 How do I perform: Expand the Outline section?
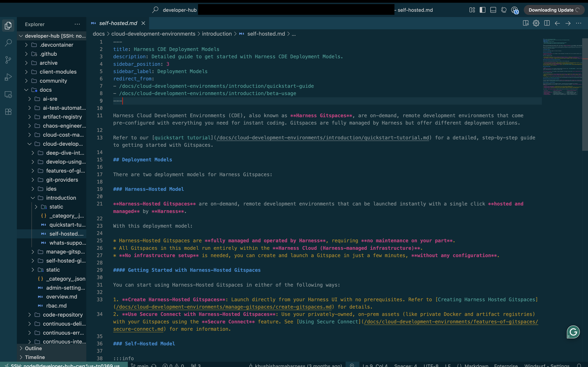tap(33, 348)
